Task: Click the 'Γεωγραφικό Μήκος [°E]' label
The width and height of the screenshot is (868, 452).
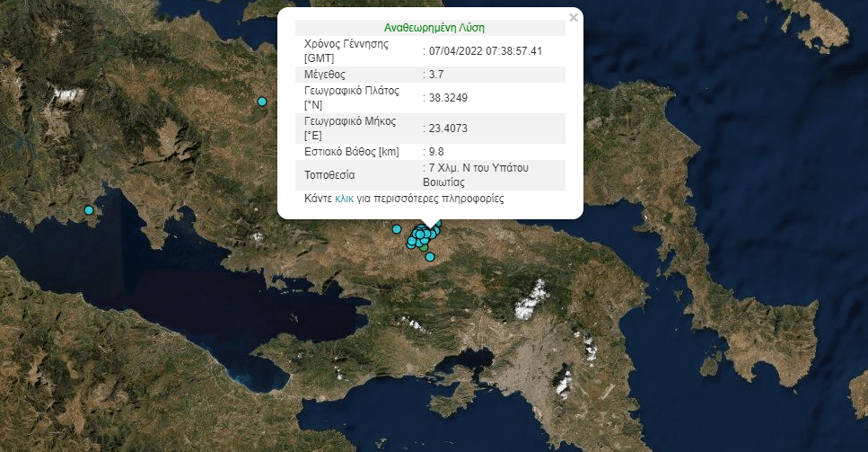Action: pyautogui.click(x=350, y=128)
